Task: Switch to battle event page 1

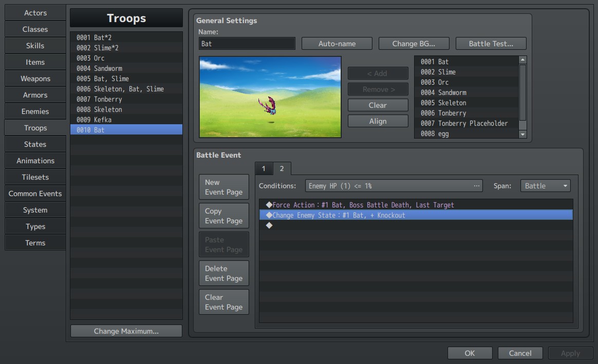Action: pos(264,168)
